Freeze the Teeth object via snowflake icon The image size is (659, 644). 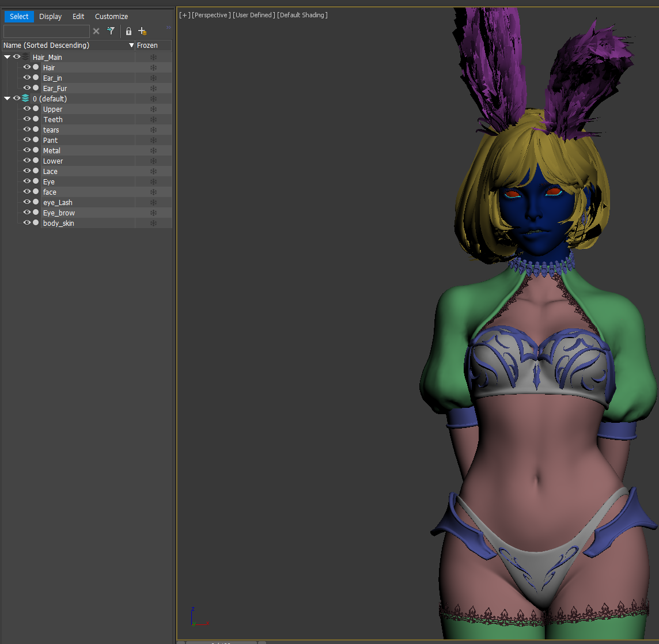point(153,120)
